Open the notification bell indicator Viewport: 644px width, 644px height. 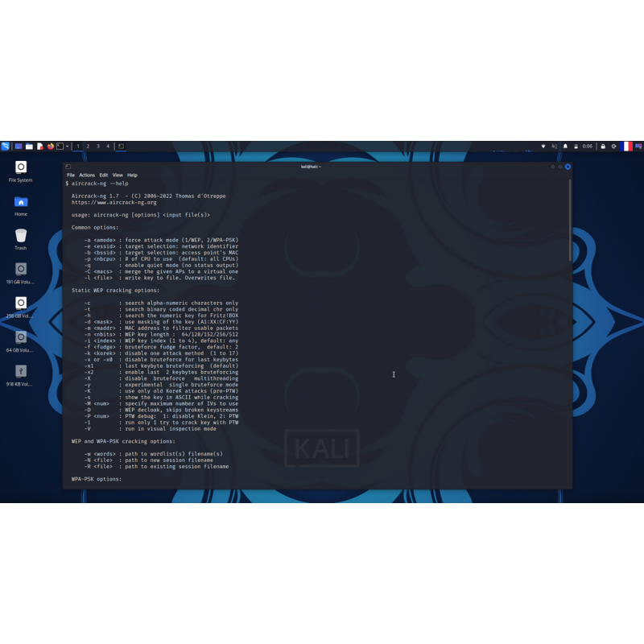(x=565, y=147)
